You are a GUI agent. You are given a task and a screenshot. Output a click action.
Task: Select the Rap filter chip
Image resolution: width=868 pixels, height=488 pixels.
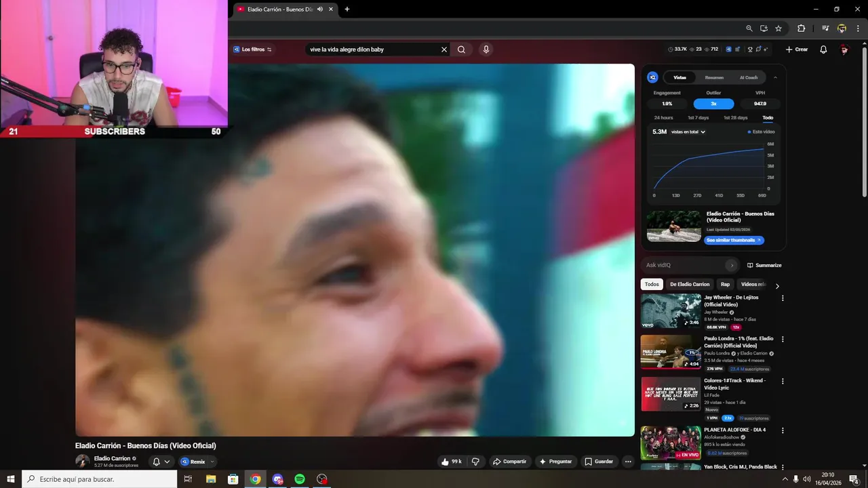click(725, 284)
